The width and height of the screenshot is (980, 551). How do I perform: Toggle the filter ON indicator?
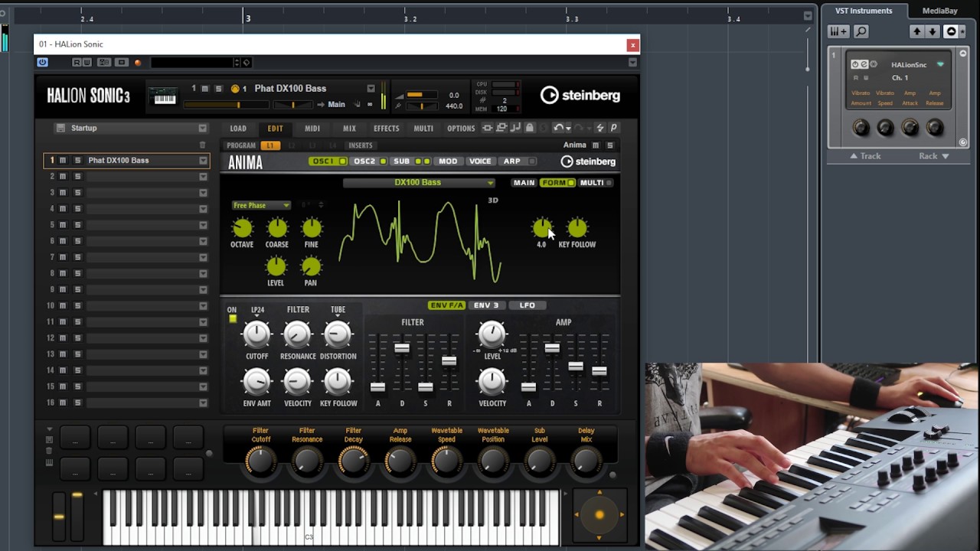tap(232, 319)
